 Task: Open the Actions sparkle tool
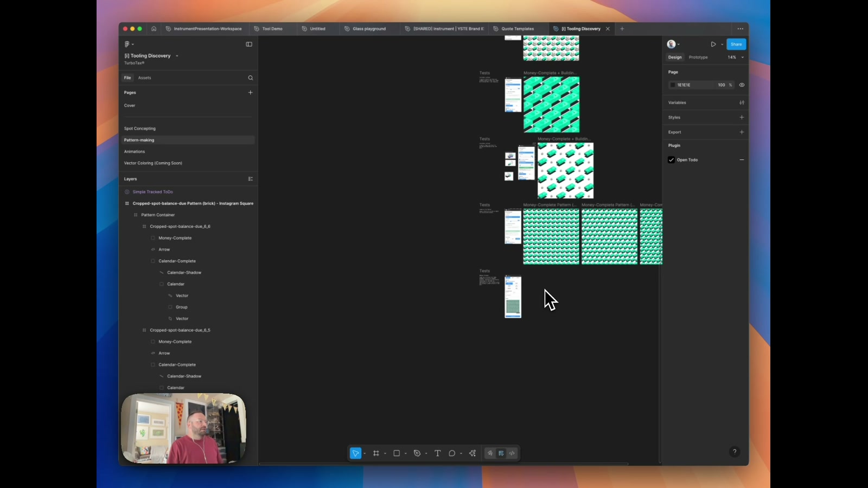point(473,453)
